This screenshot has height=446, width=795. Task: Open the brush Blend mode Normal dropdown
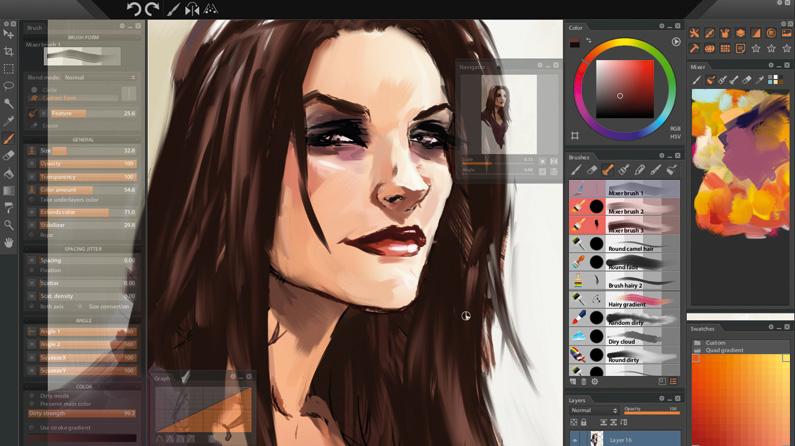100,78
